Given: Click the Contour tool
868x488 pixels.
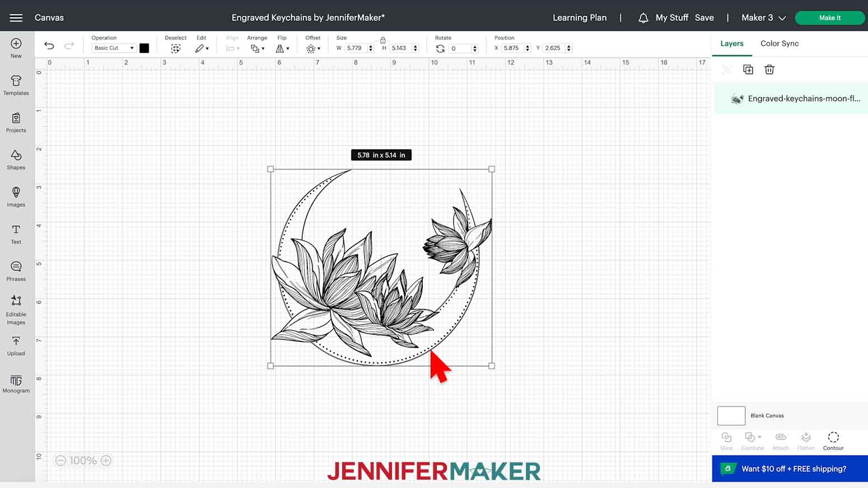Looking at the screenshot, I should (x=833, y=441).
